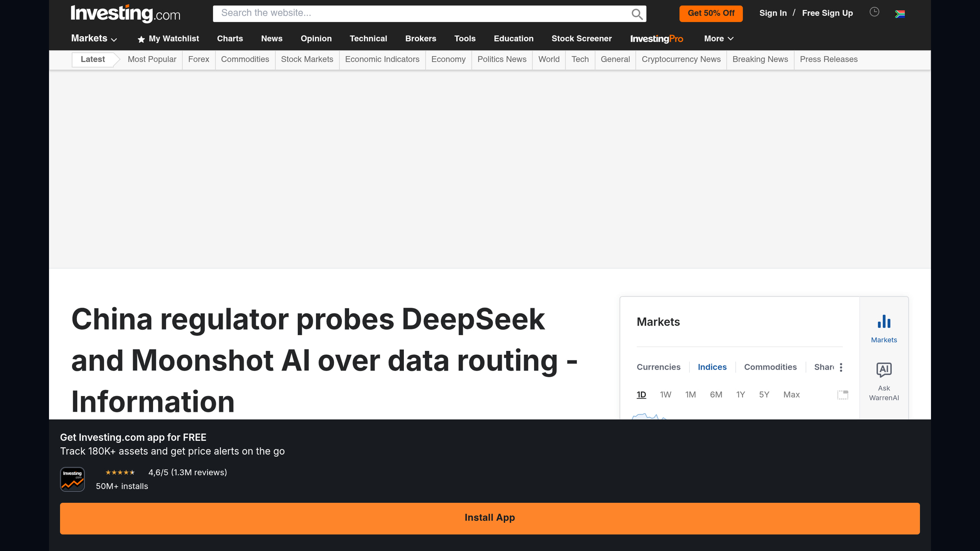Click the article headline about DeepSeek
The width and height of the screenshot is (980, 551).
click(324, 360)
